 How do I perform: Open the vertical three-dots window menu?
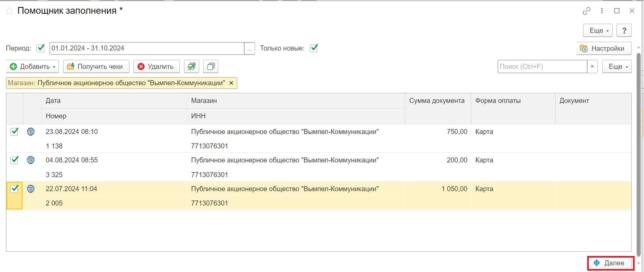602,11
